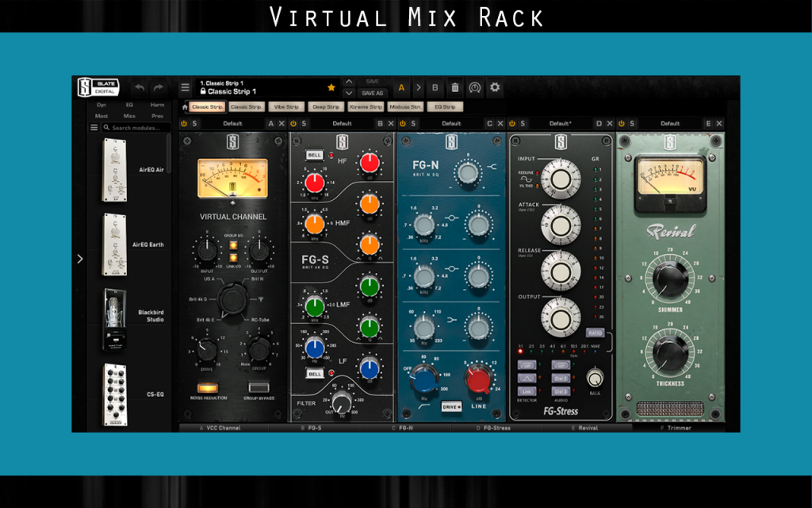This screenshot has height=508, width=812.
Task: Toggle Group Bypass on Virtual Channel
Action: [x=259, y=387]
